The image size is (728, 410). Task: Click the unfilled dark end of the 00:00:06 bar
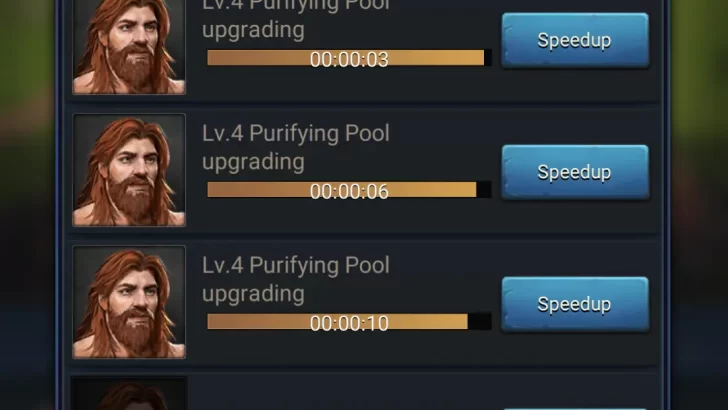484,190
